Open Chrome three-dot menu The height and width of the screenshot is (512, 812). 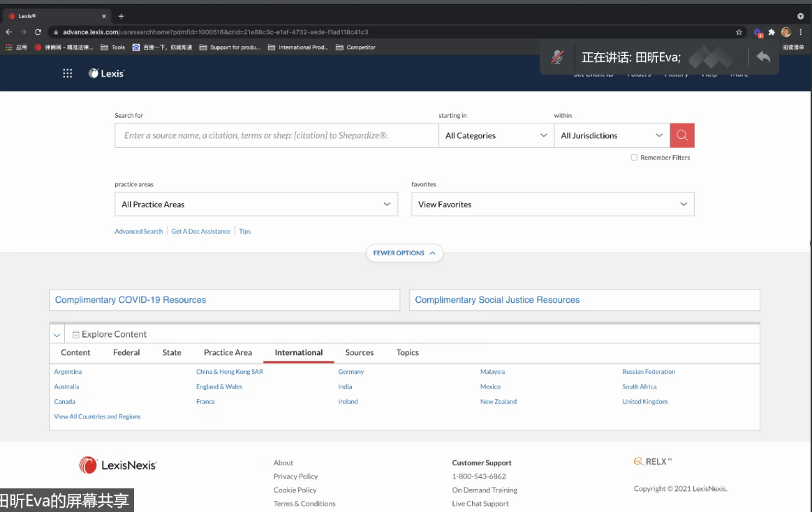(x=801, y=32)
